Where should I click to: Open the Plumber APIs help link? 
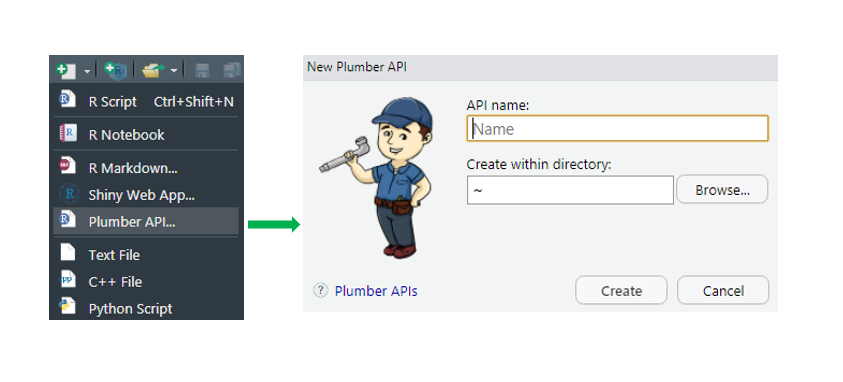(x=376, y=291)
